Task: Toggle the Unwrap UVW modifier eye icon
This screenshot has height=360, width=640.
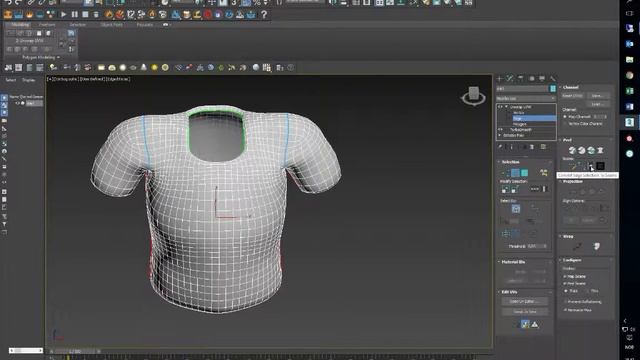Action: (500, 107)
